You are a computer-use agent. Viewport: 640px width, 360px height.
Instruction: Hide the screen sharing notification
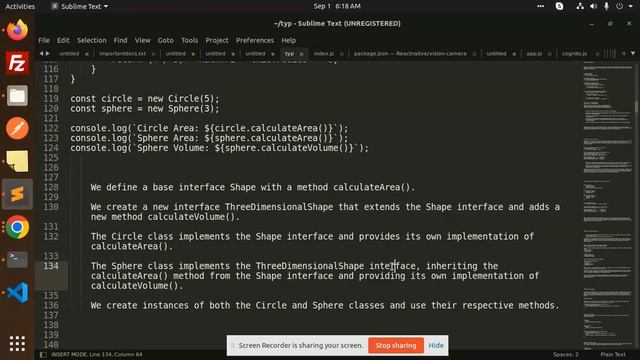pos(436,345)
